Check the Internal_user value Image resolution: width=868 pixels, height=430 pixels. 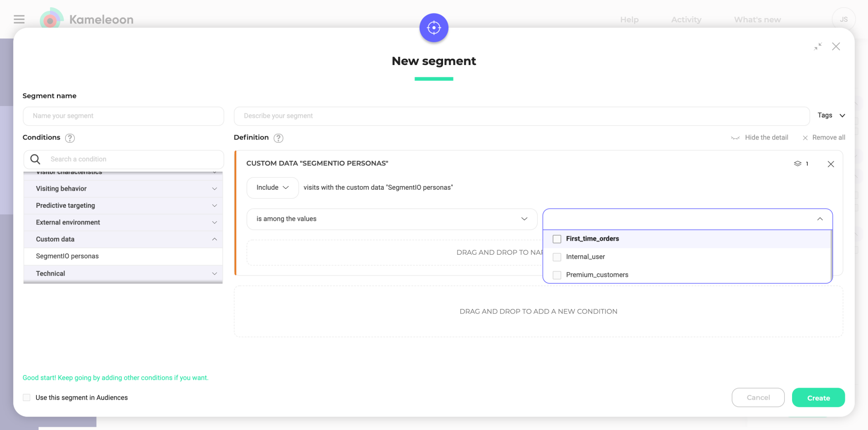pyautogui.click(x=557, y=257)
